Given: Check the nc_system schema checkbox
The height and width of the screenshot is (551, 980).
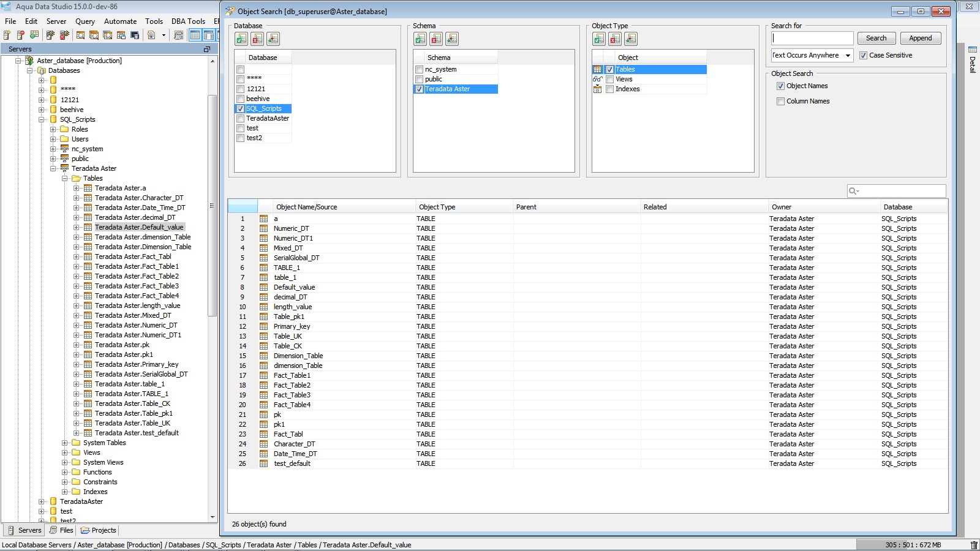Looking at the screenshot, I should pos(420,70).
